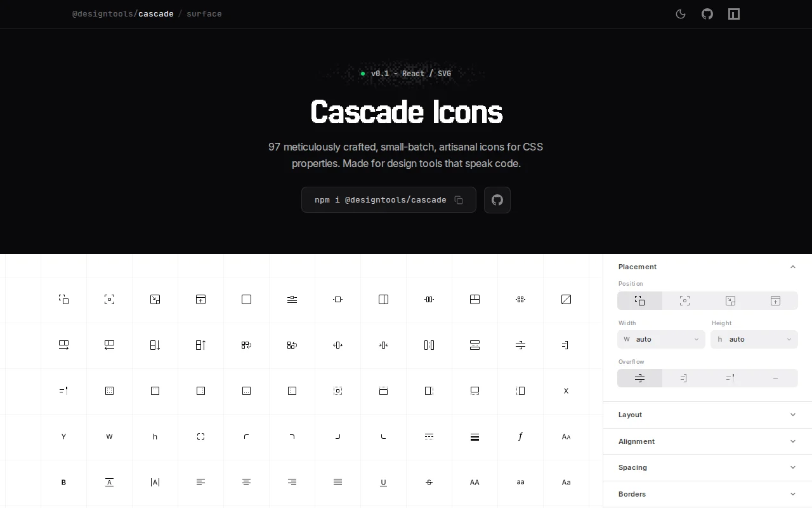
Task: Click the align text left icon
Action: pos(200,482)
